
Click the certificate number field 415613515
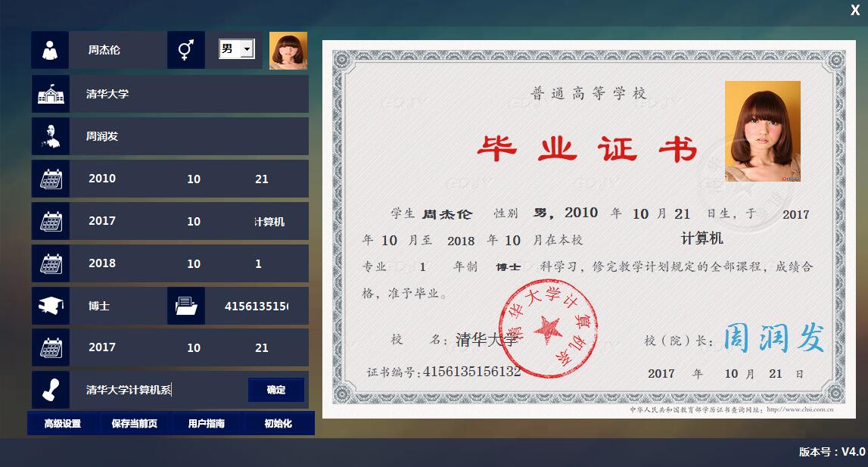pos(257,306)
